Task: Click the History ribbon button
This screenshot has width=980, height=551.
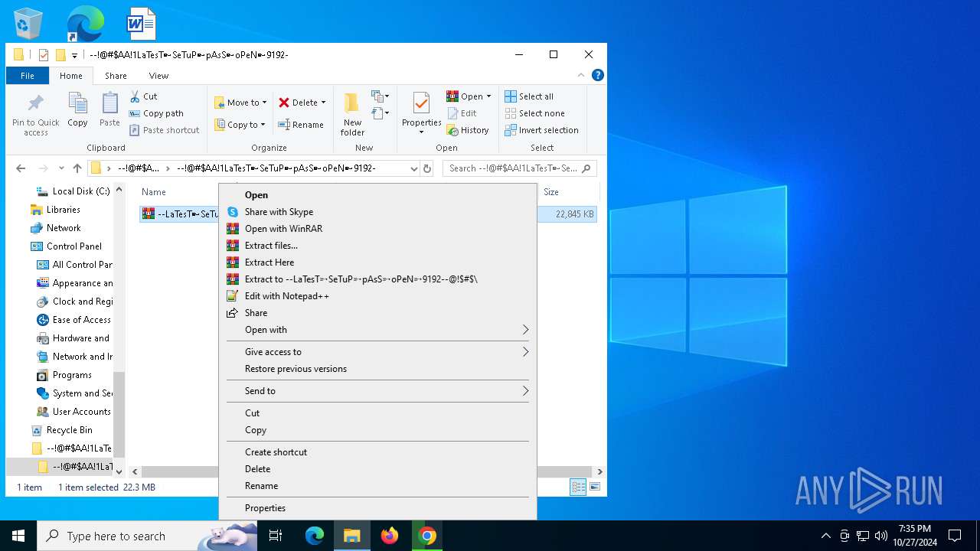Action: click(x=468, y=130)
